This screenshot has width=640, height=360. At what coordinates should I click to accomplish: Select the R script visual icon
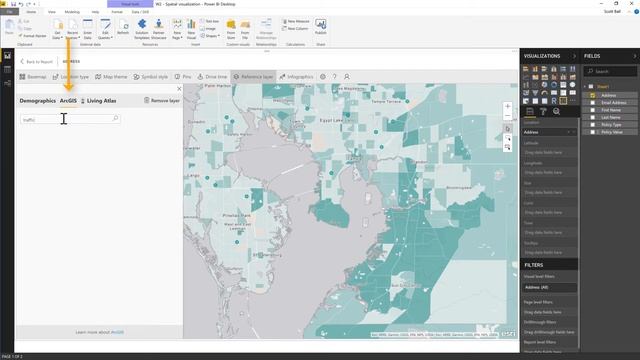click(554, 101)
